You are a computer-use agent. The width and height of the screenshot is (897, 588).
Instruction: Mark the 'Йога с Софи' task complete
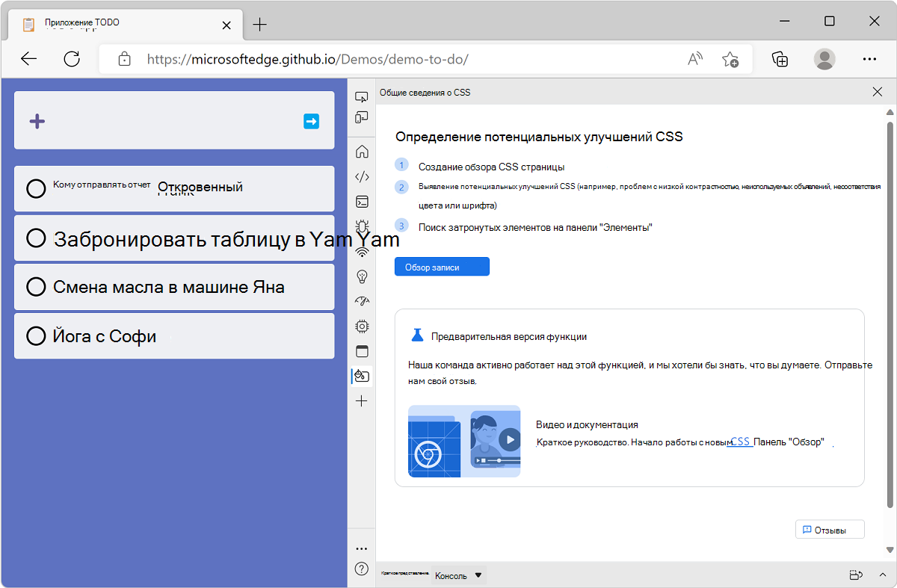[36, 336]
